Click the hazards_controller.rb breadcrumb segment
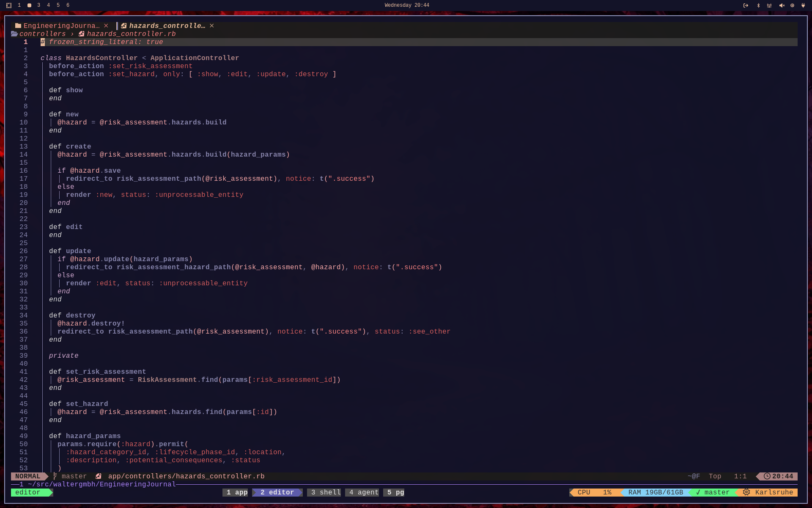This screenshot has width=812, height=508. pos(131,34)
